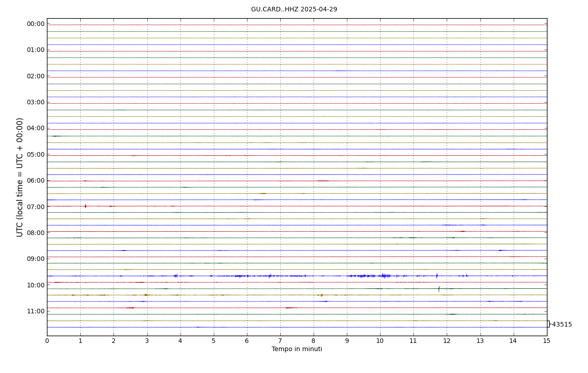Click the red spike on the 07:00 trace

coord(85,206)
